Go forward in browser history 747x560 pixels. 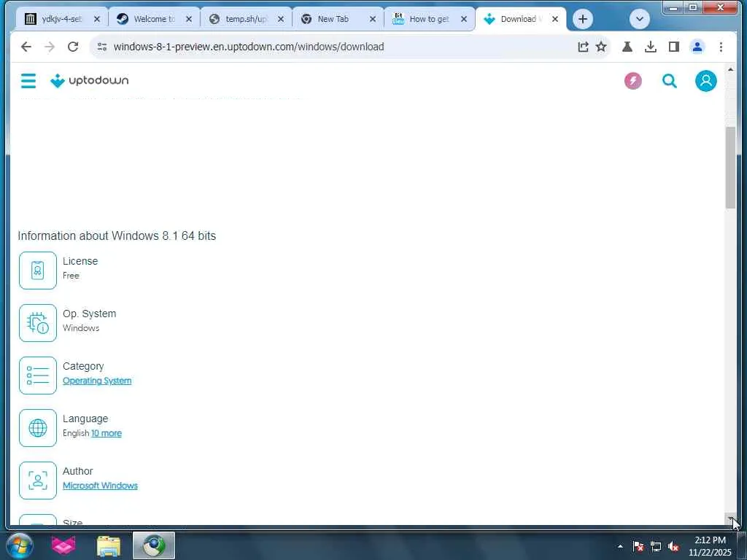(x=50, y=47)
